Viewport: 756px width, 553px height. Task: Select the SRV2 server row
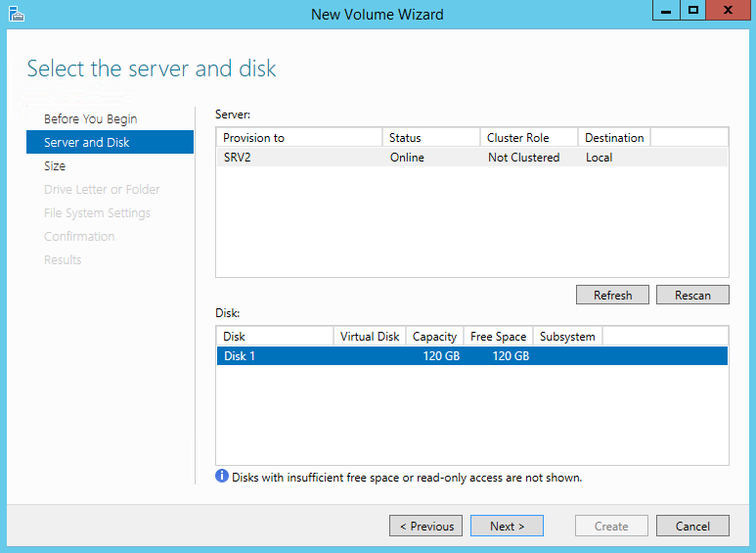471,157
